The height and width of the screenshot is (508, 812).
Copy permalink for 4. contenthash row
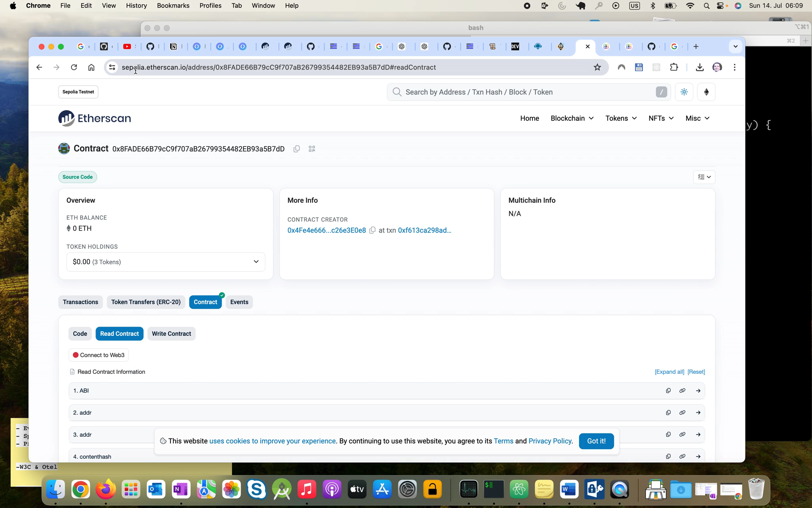click(x=682, y=456)
